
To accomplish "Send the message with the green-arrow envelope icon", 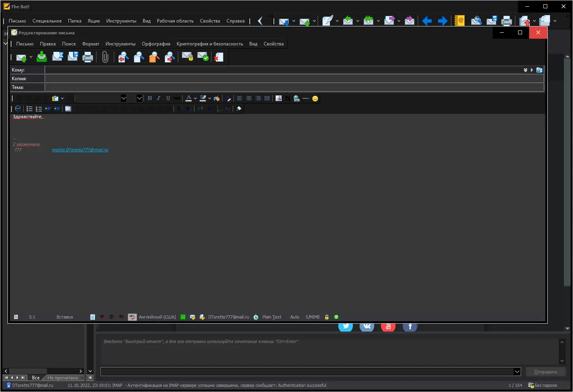I will click(21, 57).
